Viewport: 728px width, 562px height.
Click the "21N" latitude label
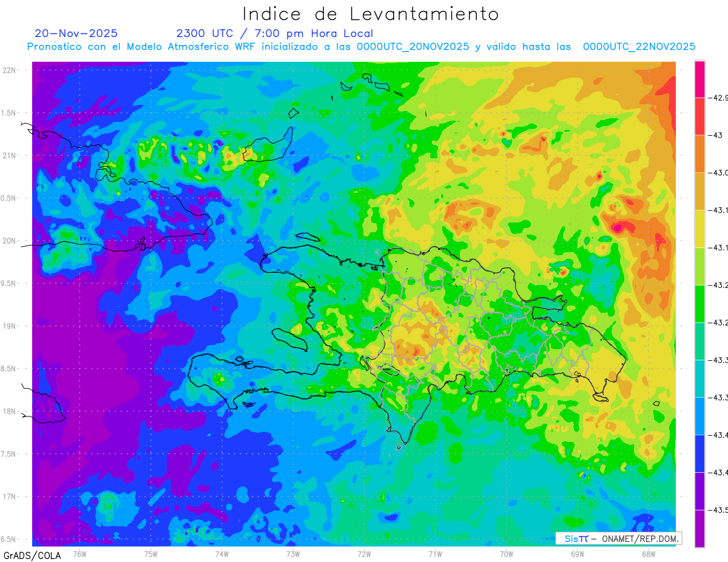[10, 155]
